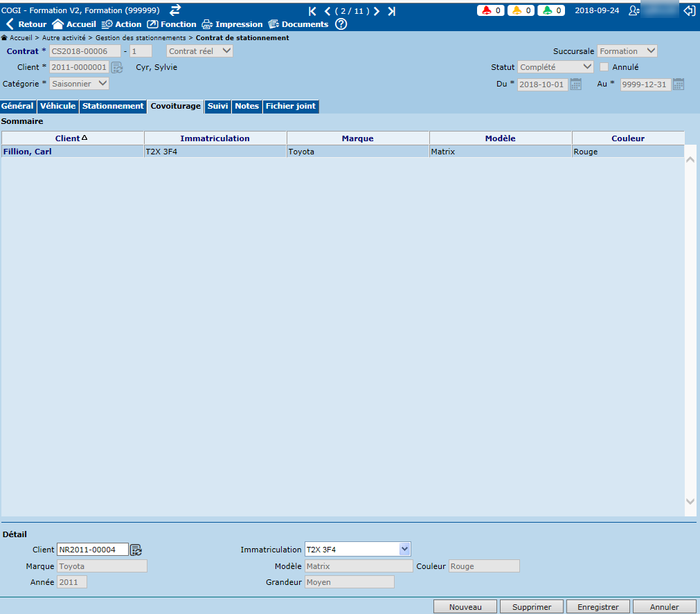
Task: Switch to the Véhicule tab
Action: click(58, 107)
